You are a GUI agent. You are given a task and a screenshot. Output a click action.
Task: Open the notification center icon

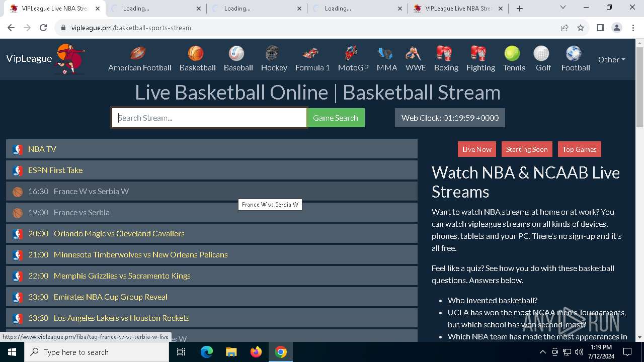pos(627,352)
